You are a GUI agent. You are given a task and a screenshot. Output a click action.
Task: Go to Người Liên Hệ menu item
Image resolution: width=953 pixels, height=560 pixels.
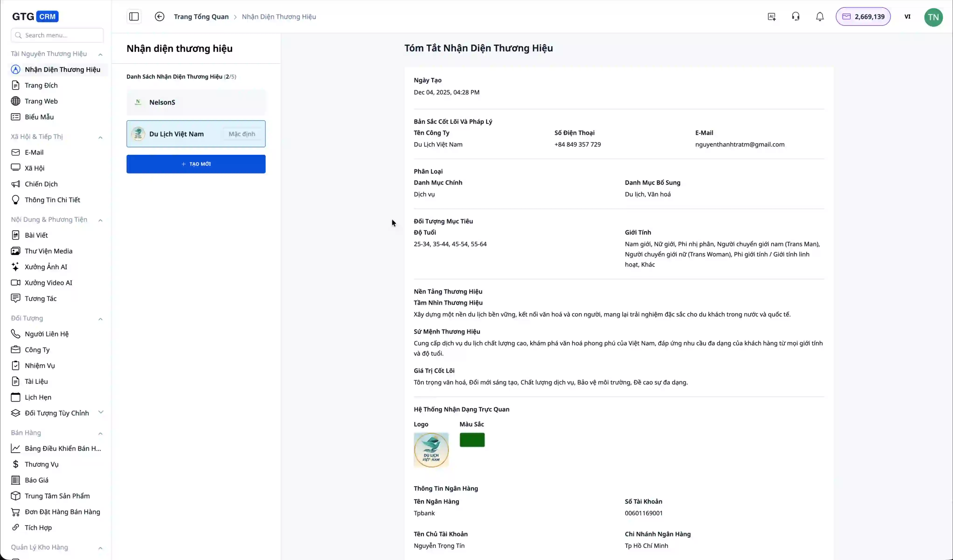pos(47,334)
